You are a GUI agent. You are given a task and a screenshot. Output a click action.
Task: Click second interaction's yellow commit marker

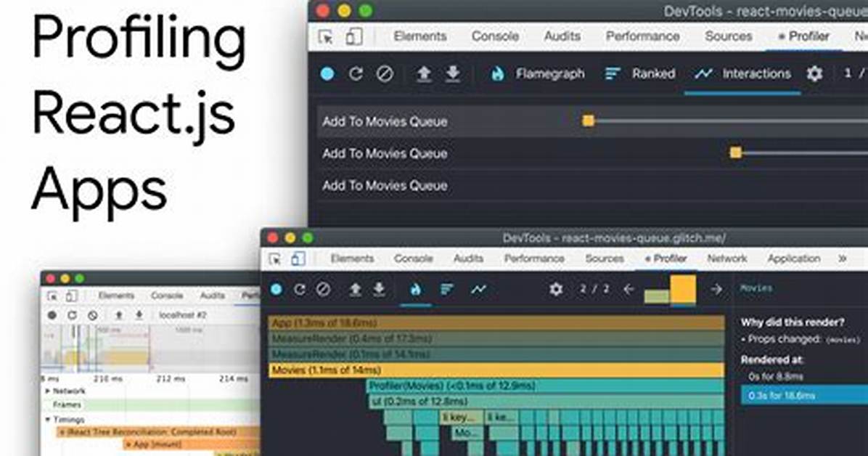click(736, 152)
